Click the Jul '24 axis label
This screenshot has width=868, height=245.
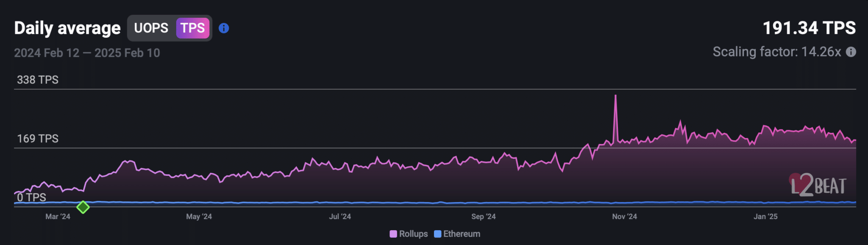(340, 217)
